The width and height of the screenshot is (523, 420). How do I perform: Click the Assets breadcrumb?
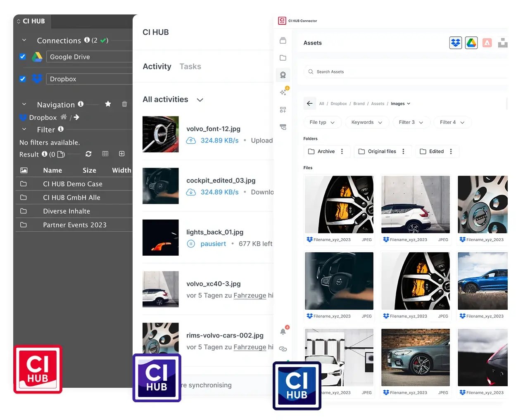click(378, 104)
